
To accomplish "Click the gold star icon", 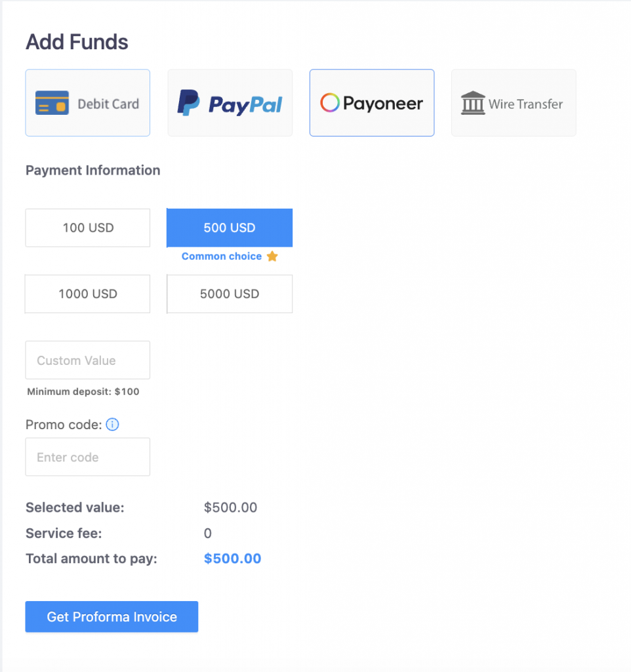I will [x=272, y=257].
